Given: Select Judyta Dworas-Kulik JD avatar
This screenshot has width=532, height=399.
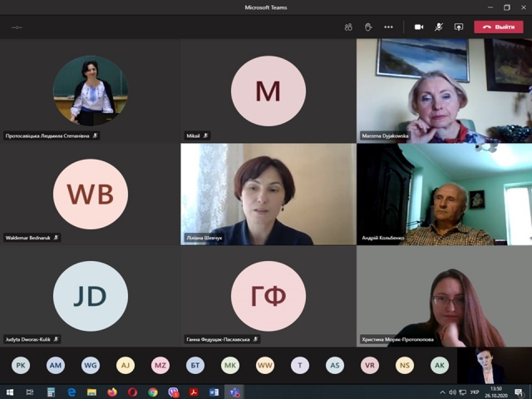Looking at the screenshot, I should click(x=91, y=296).
